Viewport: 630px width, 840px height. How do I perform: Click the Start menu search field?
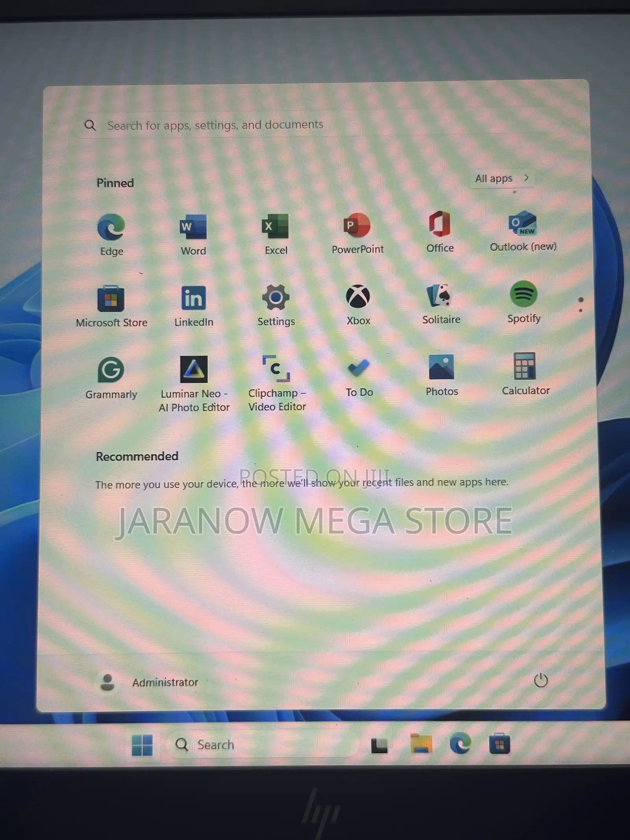coord(315,124)
